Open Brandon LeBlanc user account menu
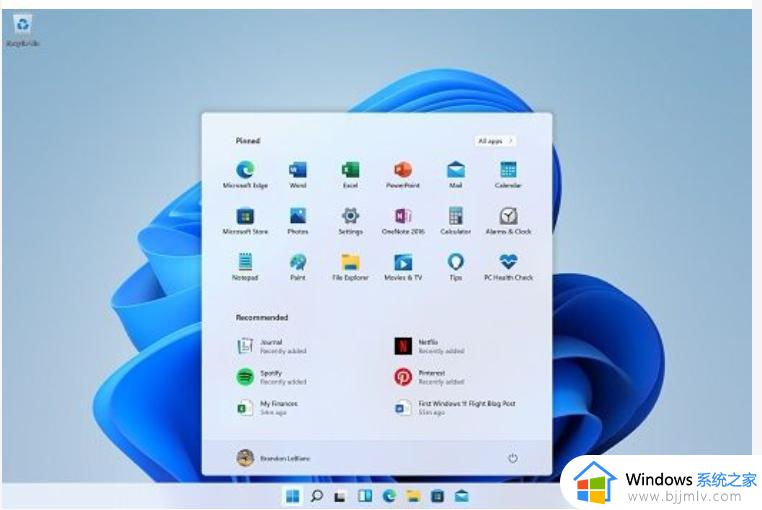762x510 pixels. 273,458
